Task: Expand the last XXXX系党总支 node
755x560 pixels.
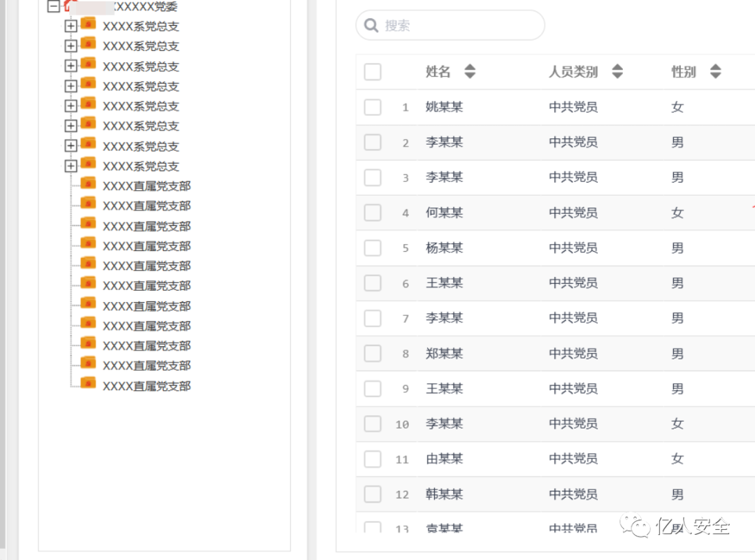Action: [71, 166]
